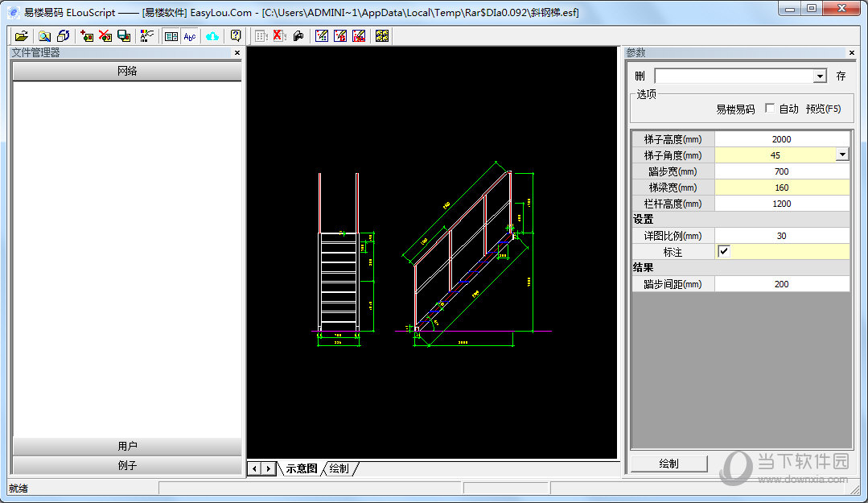Click the tab scroll left arrow

coord(255,468)
